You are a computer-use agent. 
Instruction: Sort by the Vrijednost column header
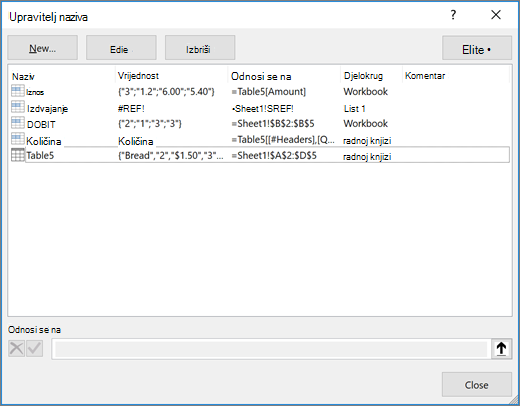coord(138,76)
